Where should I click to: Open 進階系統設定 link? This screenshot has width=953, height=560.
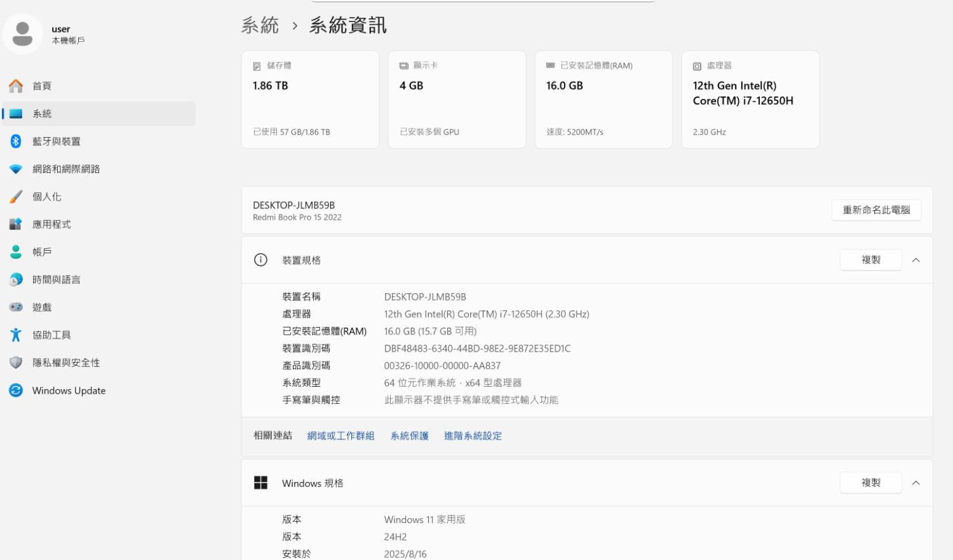(x=473, y=436)
